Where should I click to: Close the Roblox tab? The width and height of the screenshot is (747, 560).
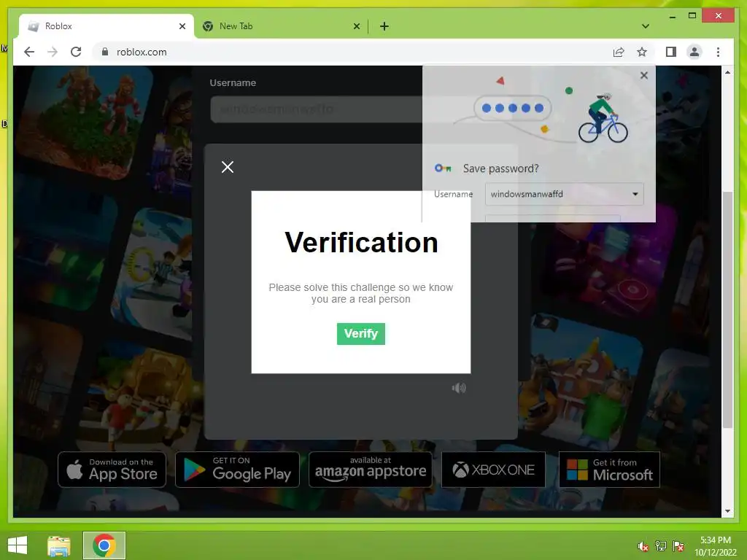[182, 26]
